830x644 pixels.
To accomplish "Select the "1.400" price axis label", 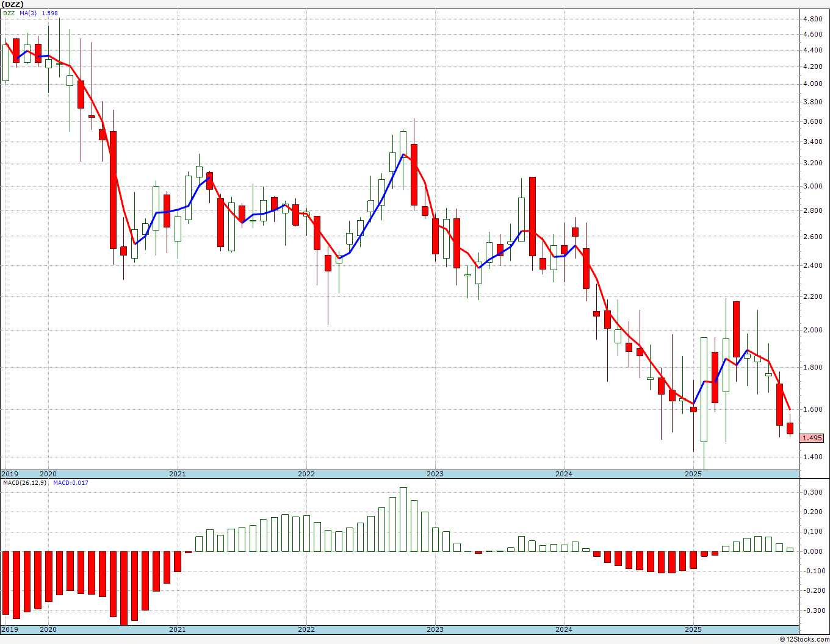I will 812,457.
